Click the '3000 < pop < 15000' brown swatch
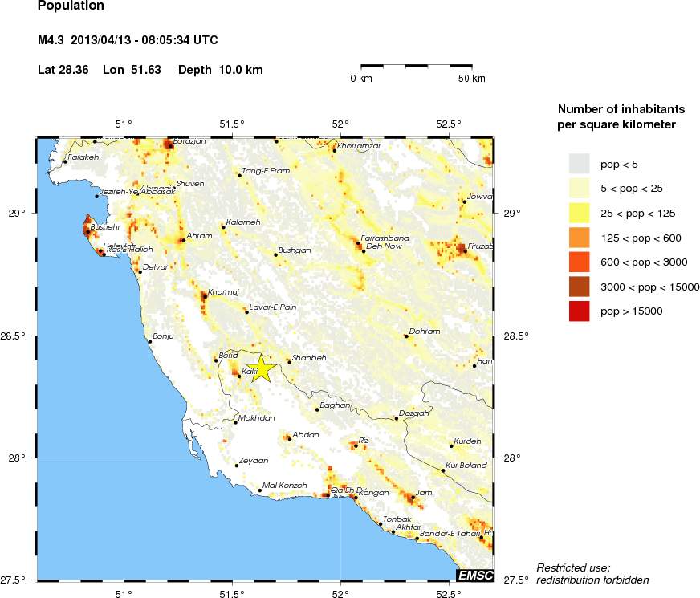The image size is (700, 598). click(x=579, y=287)
